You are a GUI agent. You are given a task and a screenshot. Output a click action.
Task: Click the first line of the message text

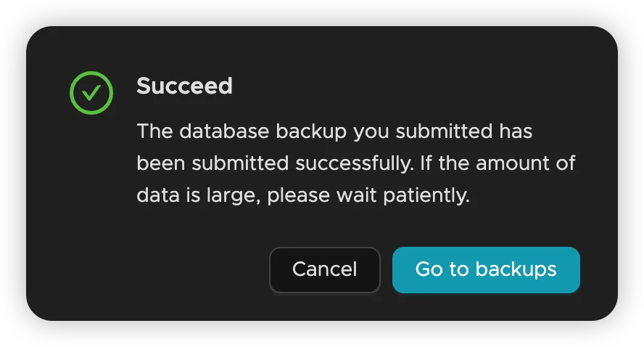coord(334,131)
